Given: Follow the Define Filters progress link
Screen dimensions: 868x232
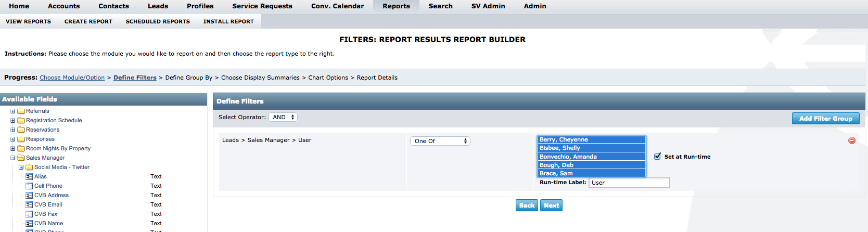Looking at the screenshot, I should pyautogui.click(x=135, y=78).
